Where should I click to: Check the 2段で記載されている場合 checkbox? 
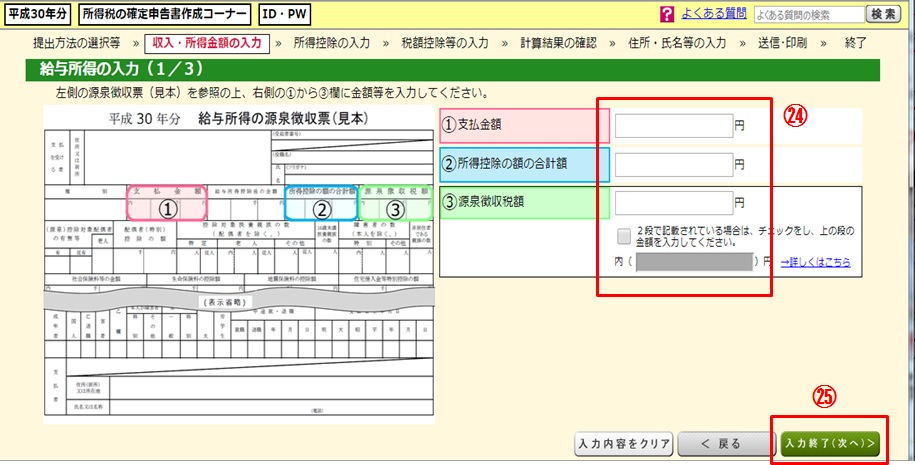point(624,236)
